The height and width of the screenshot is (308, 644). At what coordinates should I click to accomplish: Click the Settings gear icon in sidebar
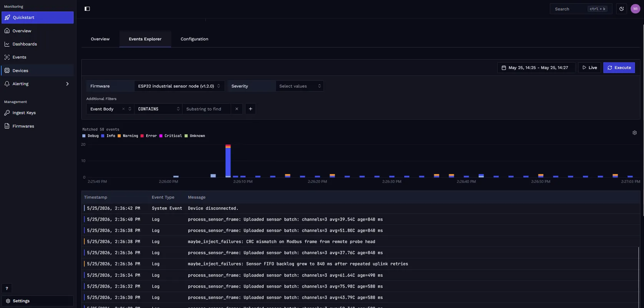pyautogui.click(x=8, y=301)
